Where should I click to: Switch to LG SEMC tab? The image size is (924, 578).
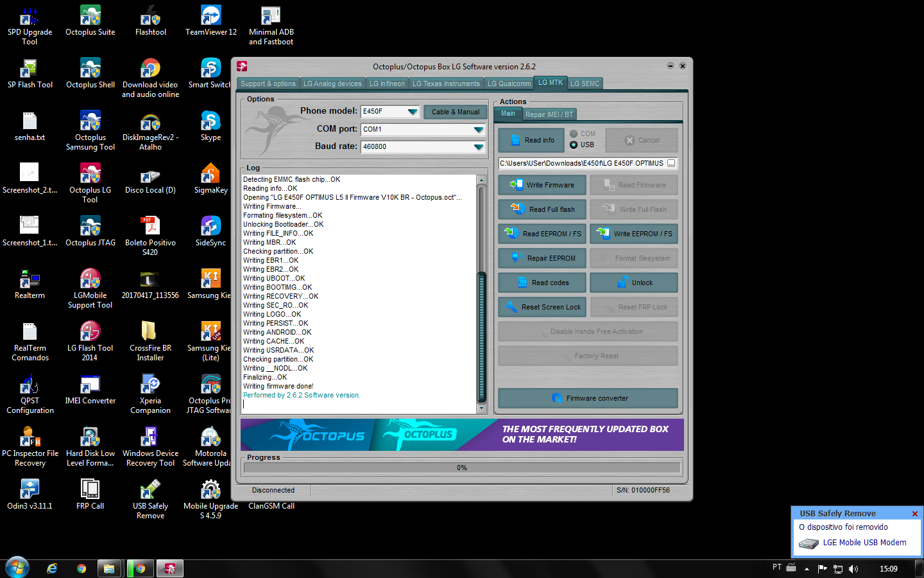(585, 83)
